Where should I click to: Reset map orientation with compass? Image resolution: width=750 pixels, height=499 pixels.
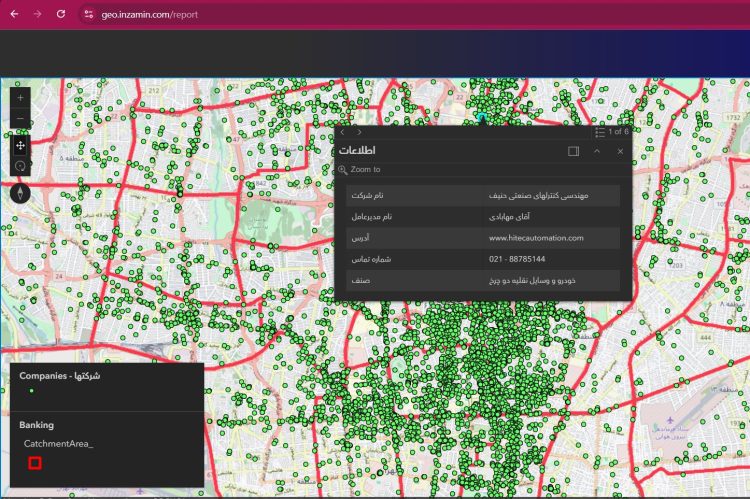click(20, 192)
